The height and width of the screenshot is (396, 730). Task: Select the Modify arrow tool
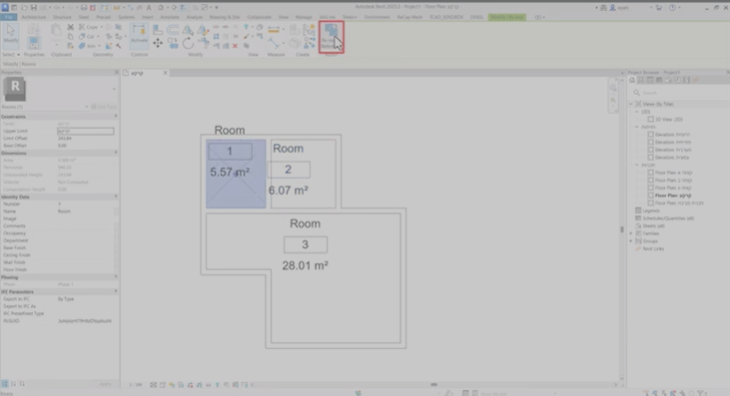point(11,34)
